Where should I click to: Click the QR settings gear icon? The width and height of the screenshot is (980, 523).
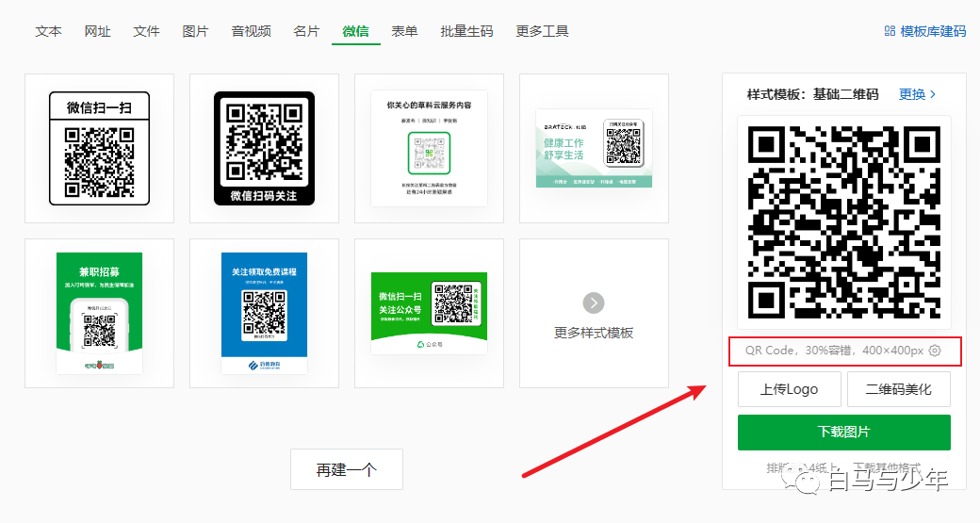(935, 351)
